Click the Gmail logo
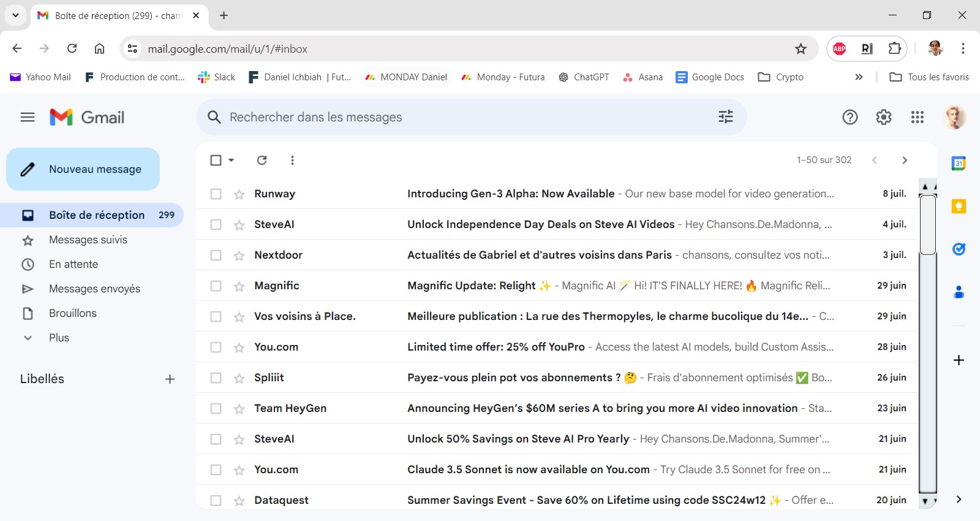The height and width of the screenshot is (521, 980). (x=87, y=117)
